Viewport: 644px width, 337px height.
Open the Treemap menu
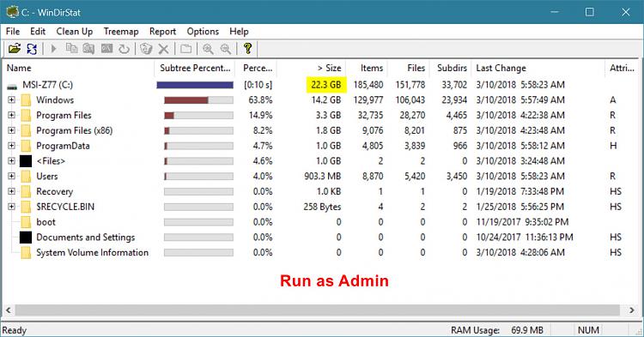(121, 32)
